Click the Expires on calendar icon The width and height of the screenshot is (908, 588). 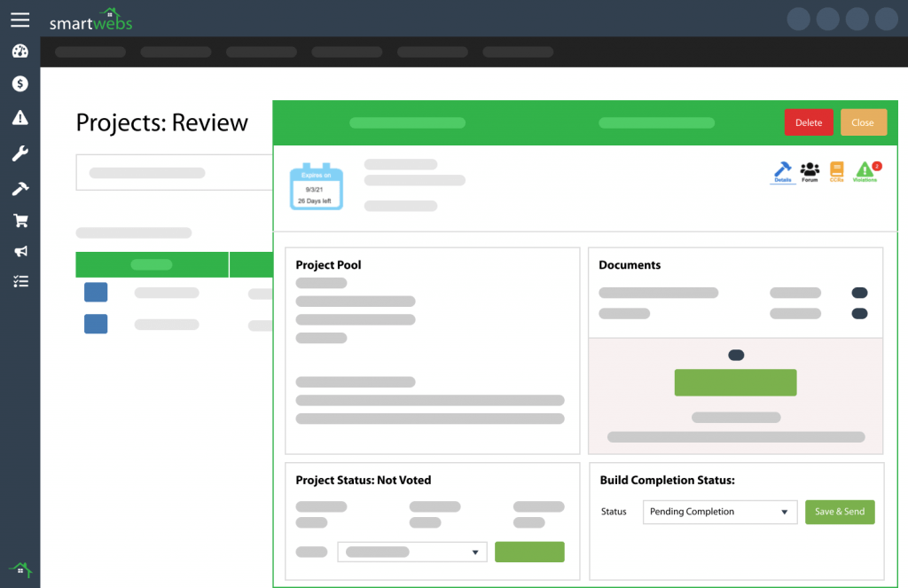[x=317, y=186]
